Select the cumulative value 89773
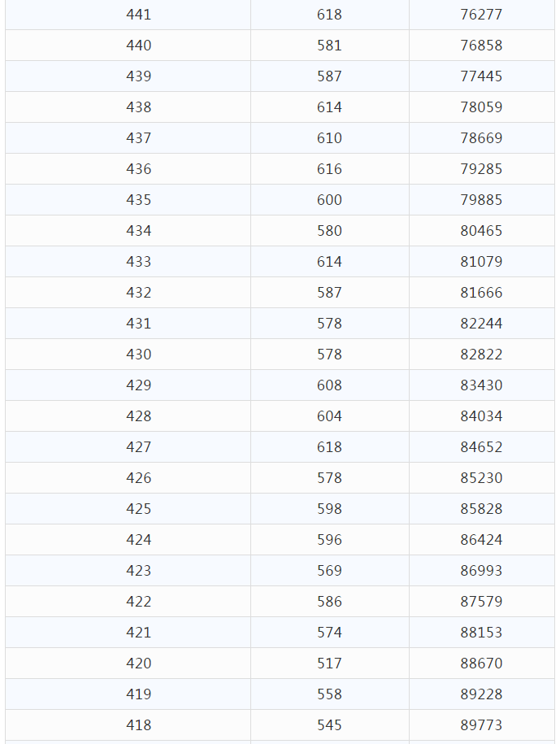560x744 pixels. pyautogui.click(x=481, y=725)
